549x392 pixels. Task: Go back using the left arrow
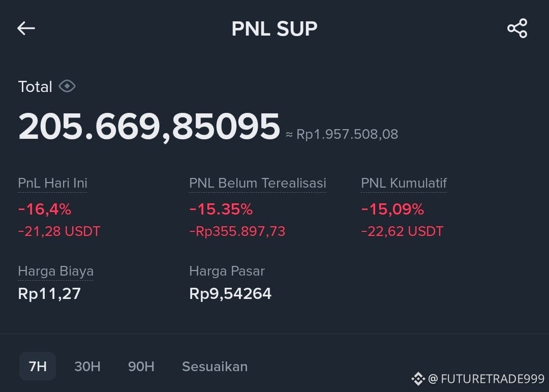(x=26, y=28)
